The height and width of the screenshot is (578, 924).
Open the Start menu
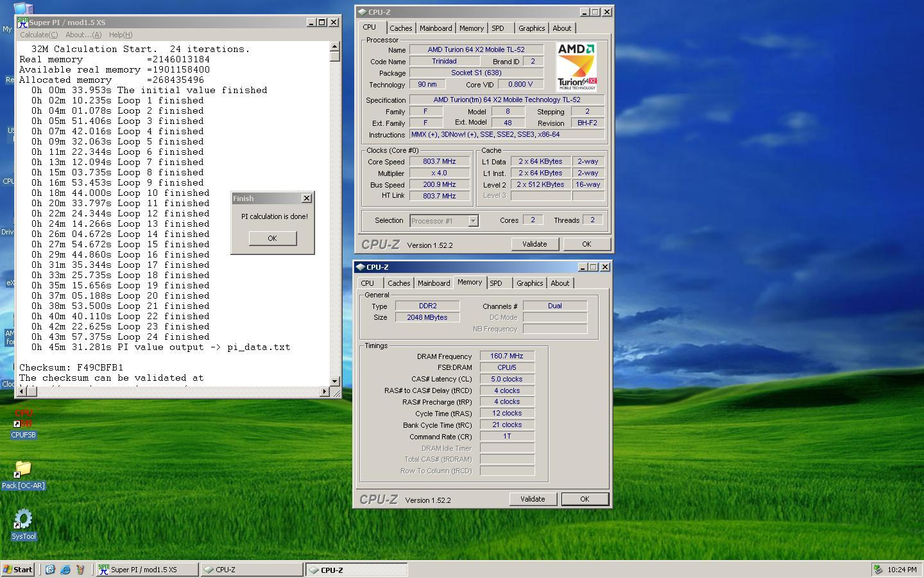click(x=18, y=570)
